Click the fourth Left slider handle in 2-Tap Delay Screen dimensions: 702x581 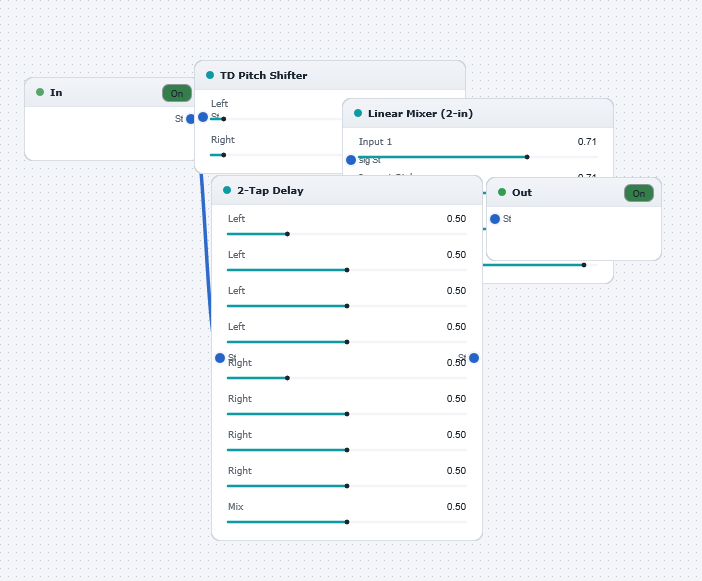(347, 342)
